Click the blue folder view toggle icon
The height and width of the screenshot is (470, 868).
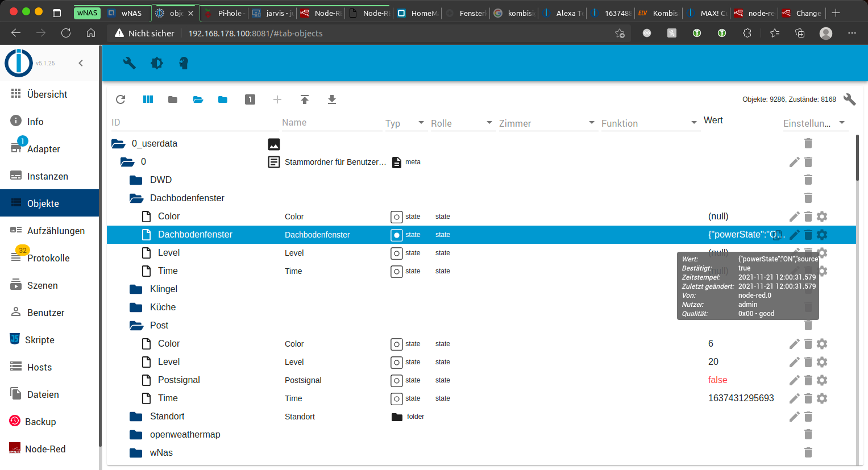(223, 99)
